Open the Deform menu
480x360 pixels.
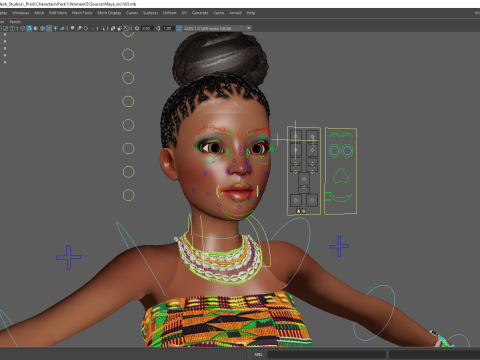tap(169, 13)
